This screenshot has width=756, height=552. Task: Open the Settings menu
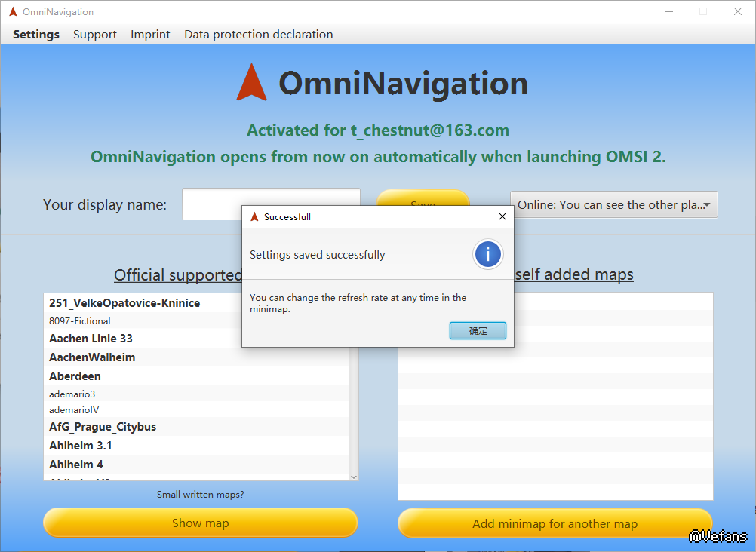pos(36,34)
